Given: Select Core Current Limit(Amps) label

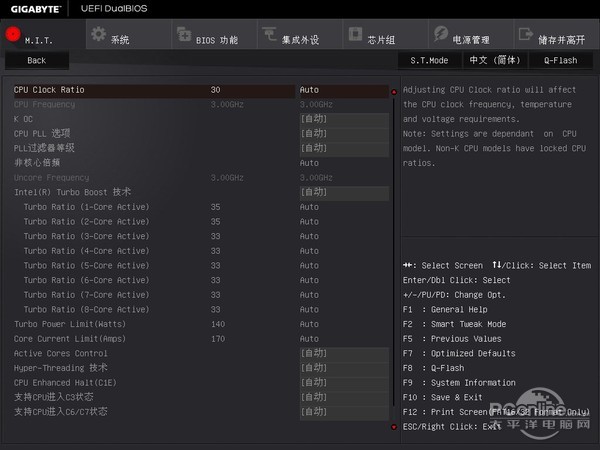Looking at the screenshot, I should pyautogui.click(x=70, y=339).
